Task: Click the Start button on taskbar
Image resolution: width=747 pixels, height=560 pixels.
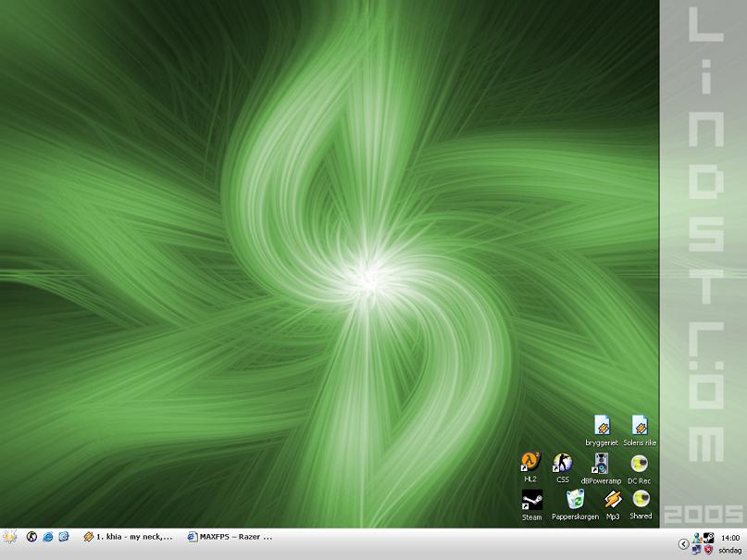Action: pyautogui.click(x=9, y=537)
